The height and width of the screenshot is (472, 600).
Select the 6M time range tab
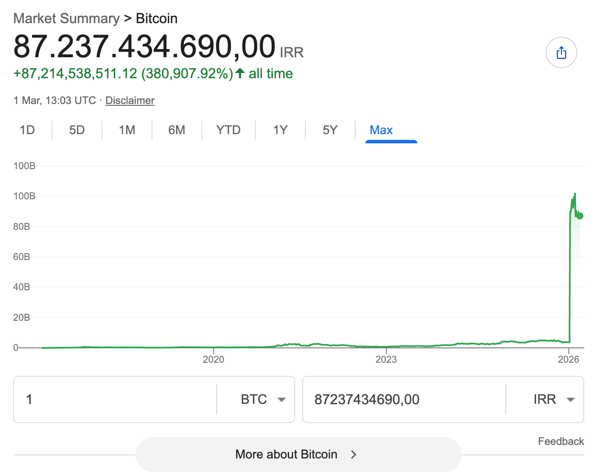(177, 130)
